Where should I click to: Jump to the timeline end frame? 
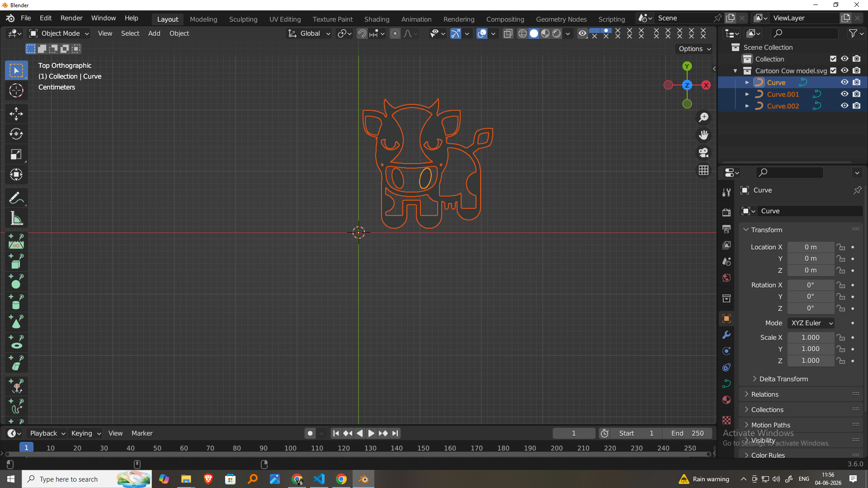click(x=395, y=433)
